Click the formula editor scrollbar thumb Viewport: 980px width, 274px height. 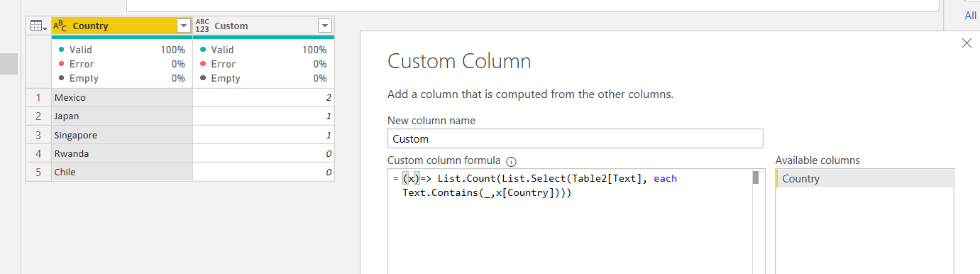point(756,177)
